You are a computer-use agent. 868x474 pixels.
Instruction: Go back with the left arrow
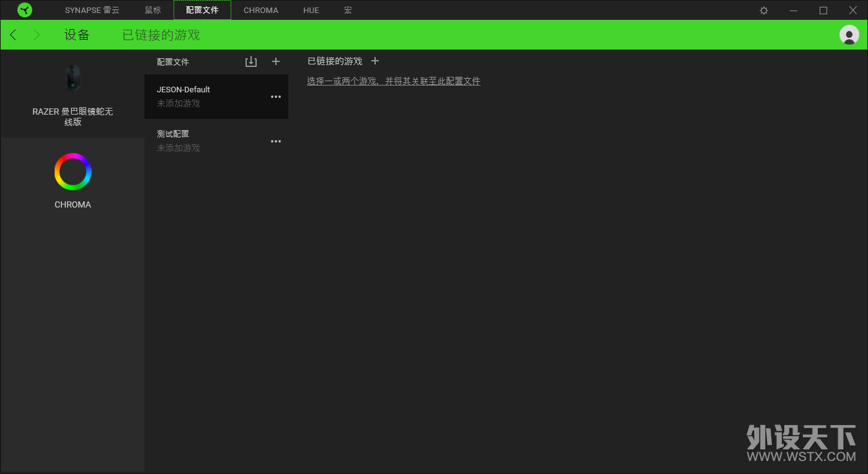(13, 35)
